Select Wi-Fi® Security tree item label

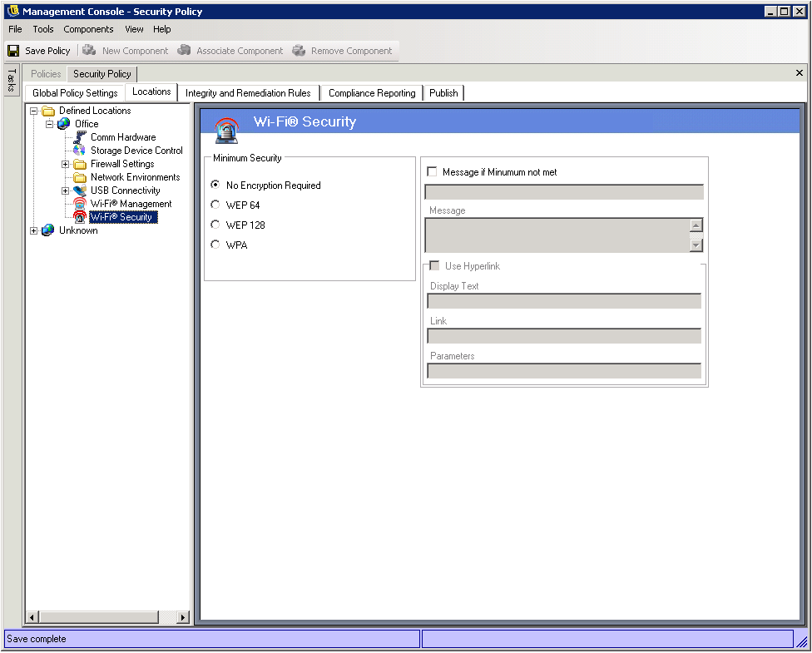pyautogui.click(x=123, y=217)
